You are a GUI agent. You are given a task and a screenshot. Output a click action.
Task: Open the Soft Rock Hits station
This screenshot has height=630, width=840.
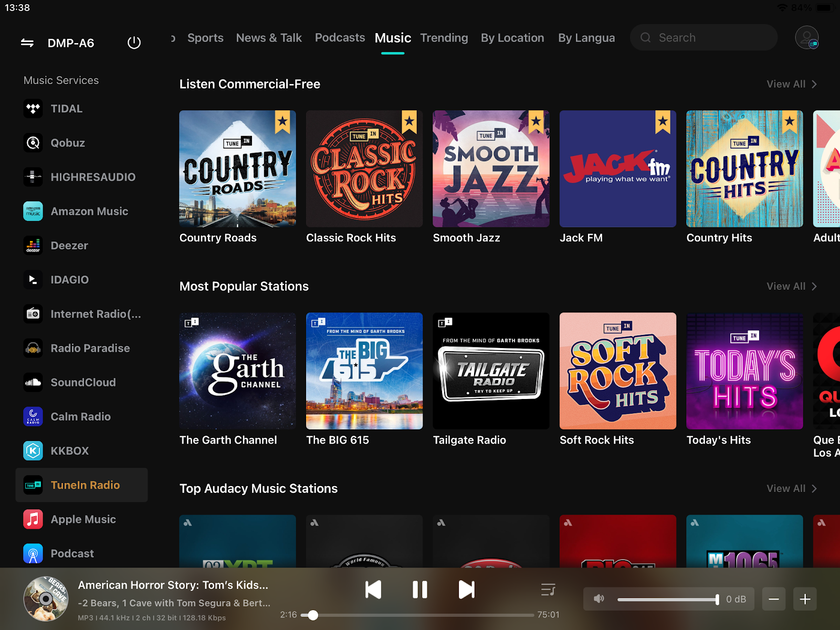pos(618,371)
